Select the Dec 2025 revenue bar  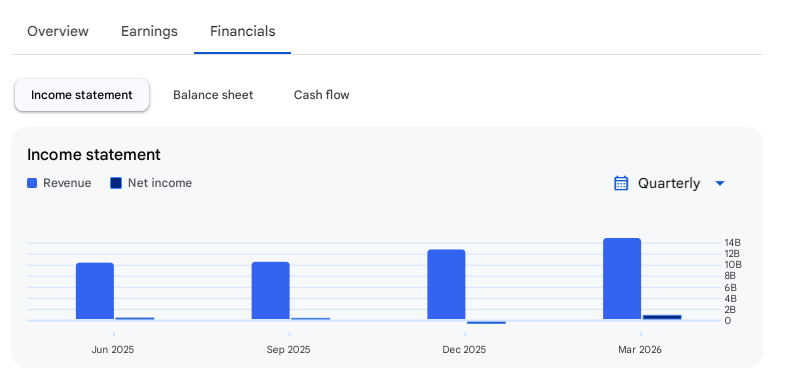pyautogui.click(x=446, y=284)
